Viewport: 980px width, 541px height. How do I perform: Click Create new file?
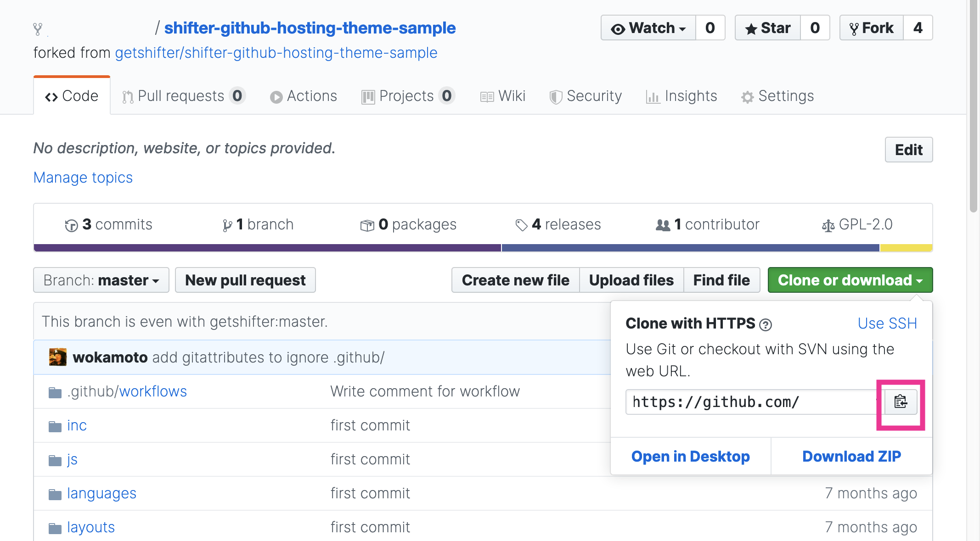[x=515, y=280]
